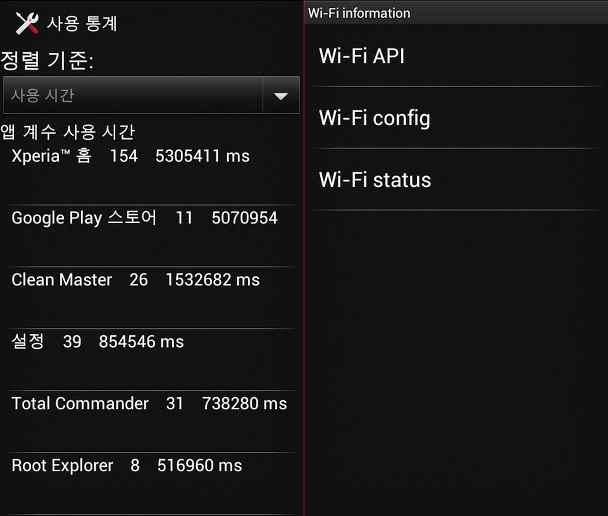Click the 정렬 기준: label
The height and width of the screenshot is (516, 608).
(x=47, y=60)
